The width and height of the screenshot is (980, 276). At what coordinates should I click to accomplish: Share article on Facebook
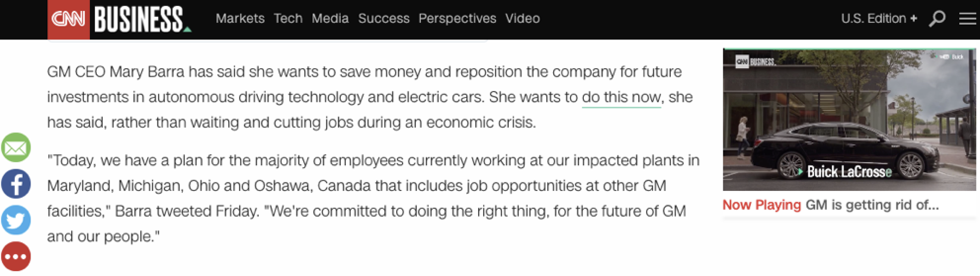16,184
